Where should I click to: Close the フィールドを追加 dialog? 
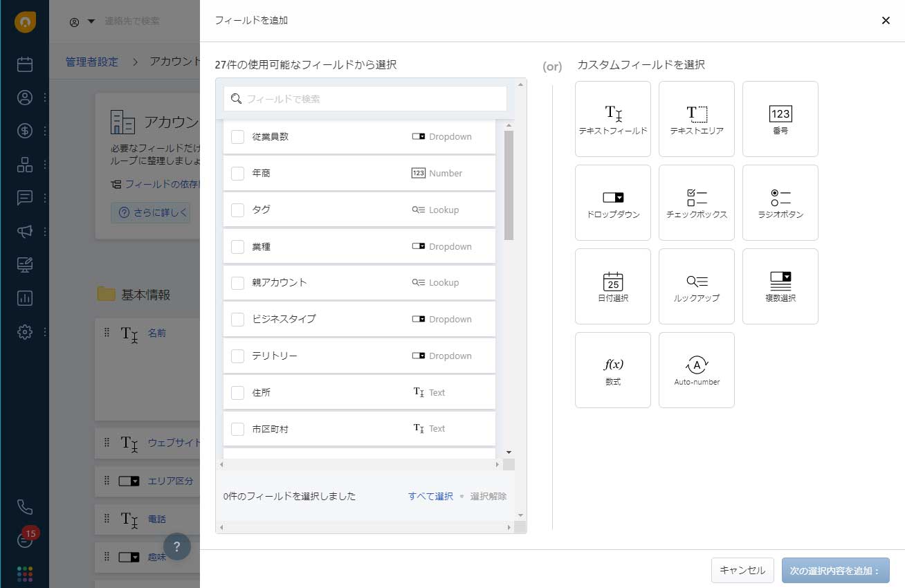(x=886, y=21)
